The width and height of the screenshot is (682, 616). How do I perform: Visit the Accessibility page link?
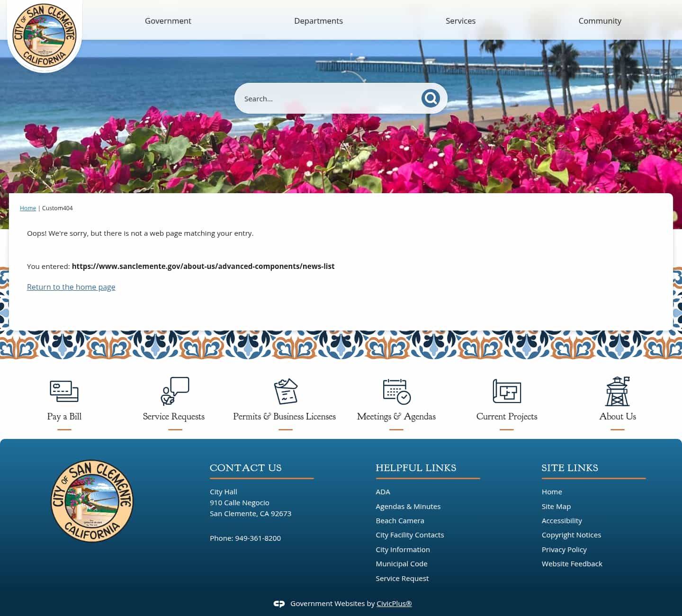point(562,520)
